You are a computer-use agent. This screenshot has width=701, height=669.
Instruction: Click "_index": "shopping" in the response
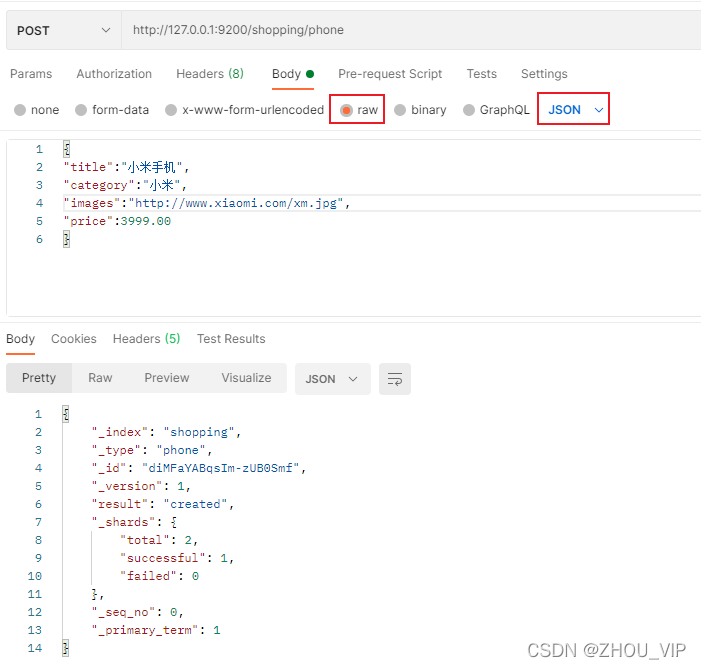point(166,432)
